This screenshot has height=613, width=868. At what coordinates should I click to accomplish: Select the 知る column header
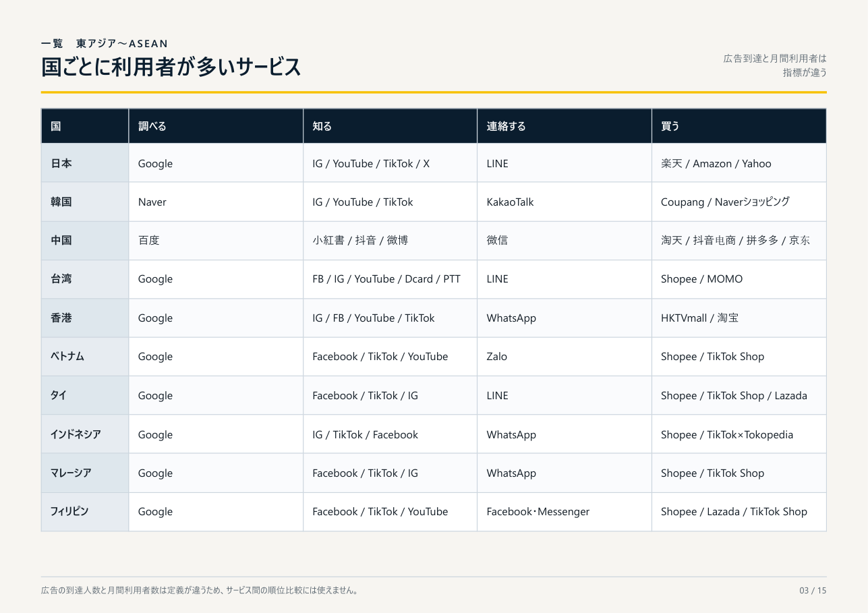(390, 126)
